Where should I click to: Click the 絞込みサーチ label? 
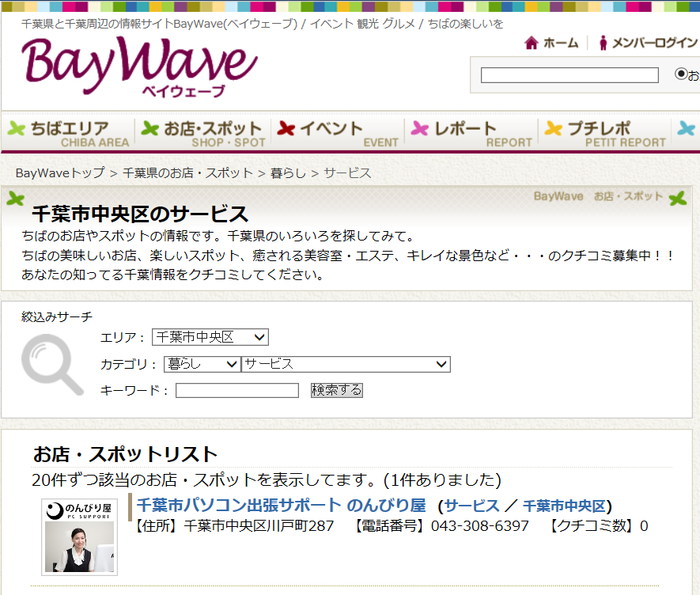click(57, 316)
